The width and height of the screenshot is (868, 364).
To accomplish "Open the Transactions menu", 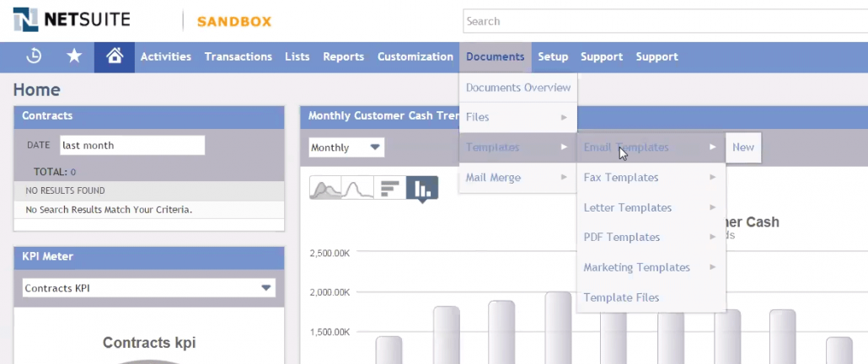I will tap(238, 56).
